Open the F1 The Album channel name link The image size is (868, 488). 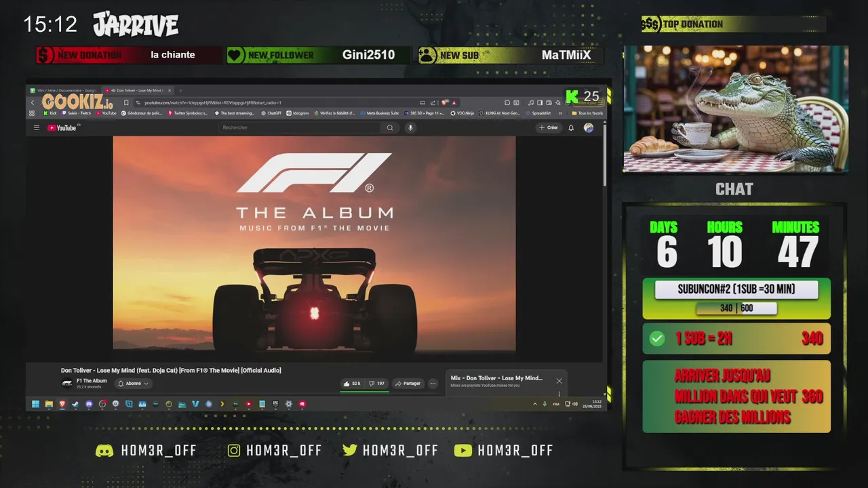92,381
